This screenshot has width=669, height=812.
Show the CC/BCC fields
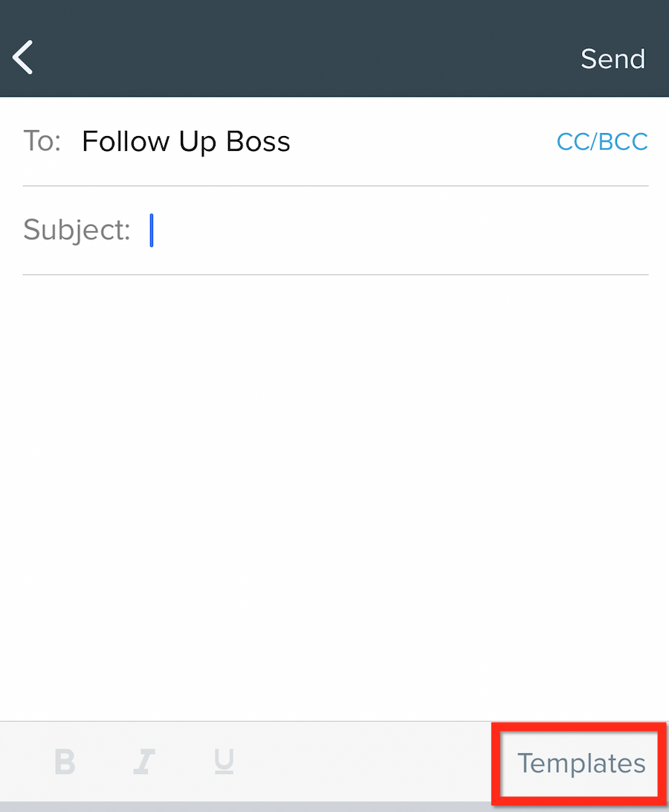602,141
